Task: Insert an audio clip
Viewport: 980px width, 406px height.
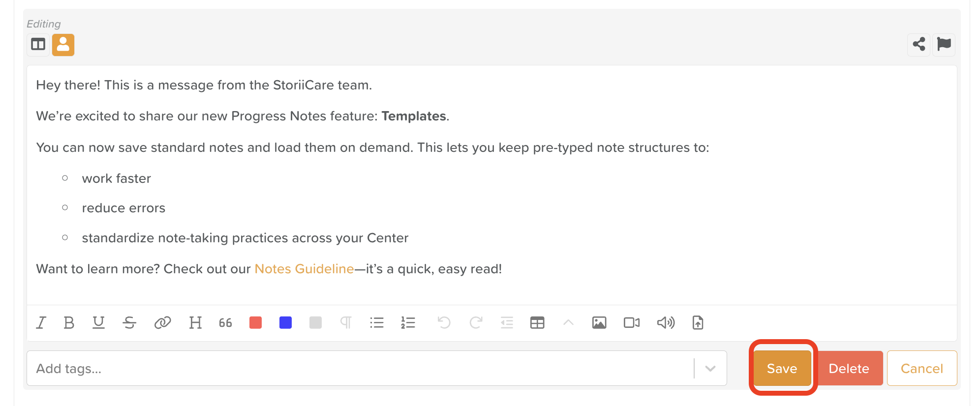Action: [665, 323]
